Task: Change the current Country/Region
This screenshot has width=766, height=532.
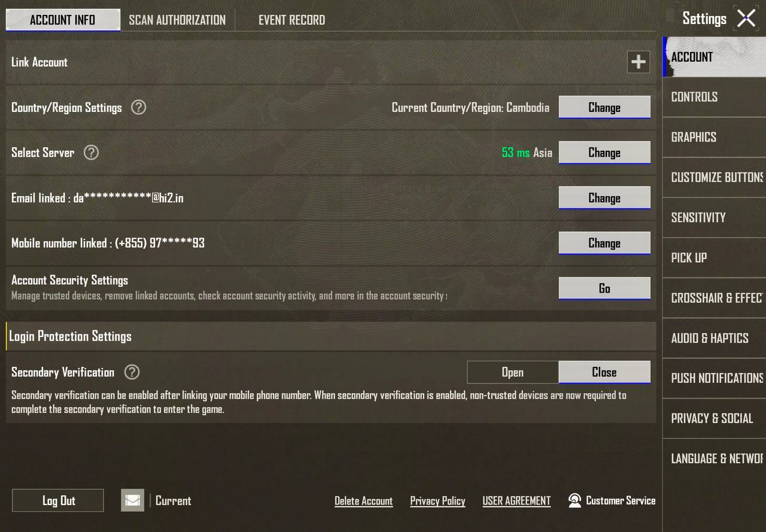Action: 604,108
